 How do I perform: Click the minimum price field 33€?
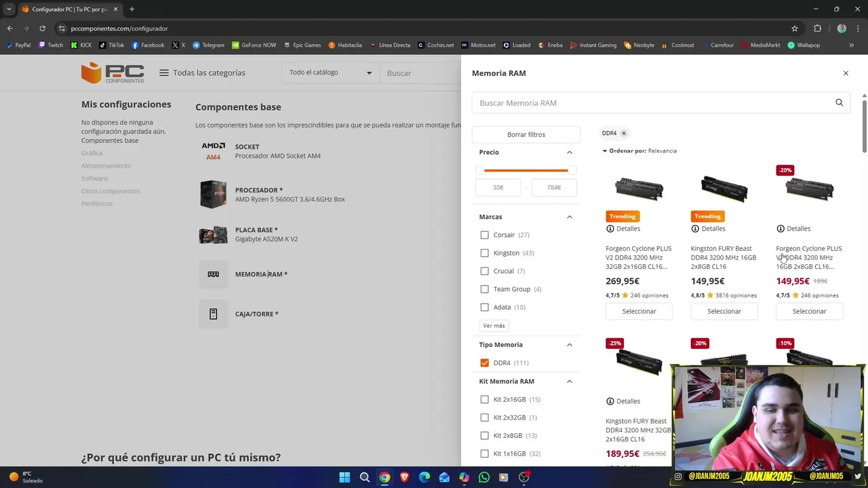coord(498,188)
